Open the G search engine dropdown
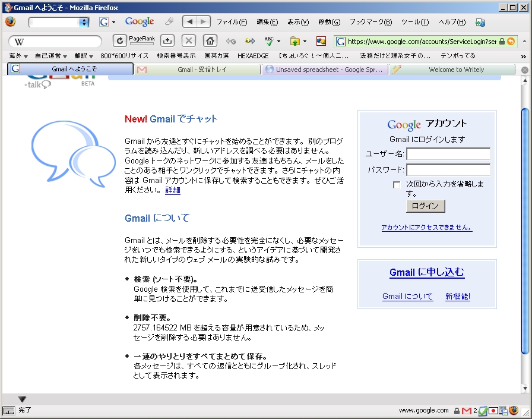 (113, 22)
